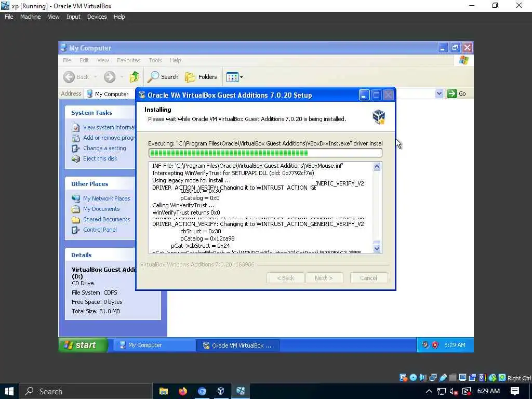532x399 pixels.
Task: Click the Back arrow in My Computer toolbar
Action: [69, 77]
